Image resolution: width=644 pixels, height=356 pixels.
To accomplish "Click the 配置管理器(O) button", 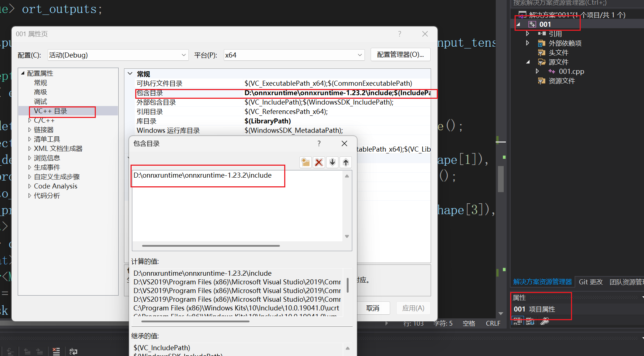I will 400,54.
